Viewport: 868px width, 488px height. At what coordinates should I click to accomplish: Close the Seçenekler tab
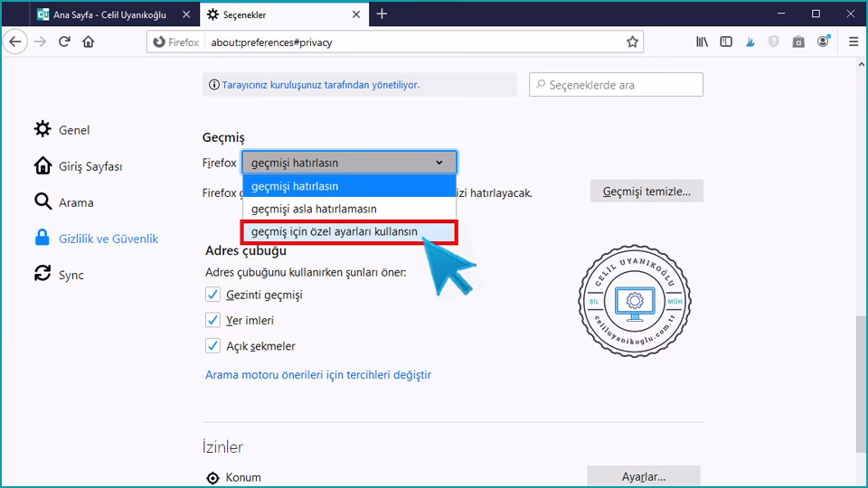pyautogui.click(x=356, y=15)
